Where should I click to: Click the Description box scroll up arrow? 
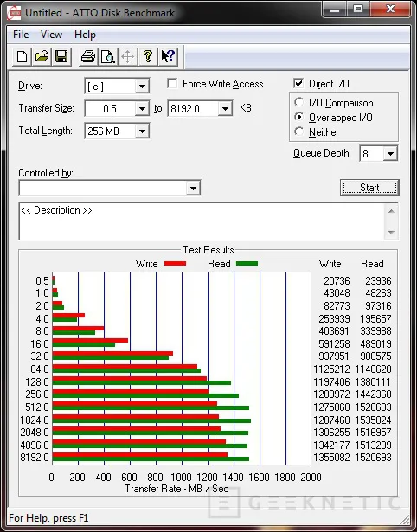click(391, 211)
